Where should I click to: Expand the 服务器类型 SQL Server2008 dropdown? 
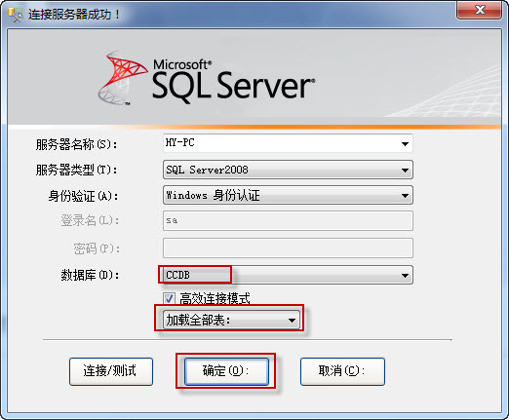[x=288, y=170]
